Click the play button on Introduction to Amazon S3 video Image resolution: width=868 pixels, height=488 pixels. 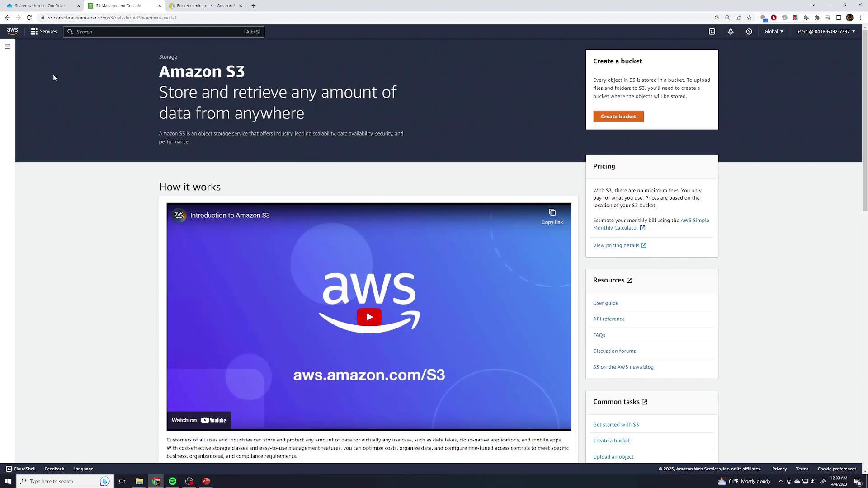click(368, 316)
